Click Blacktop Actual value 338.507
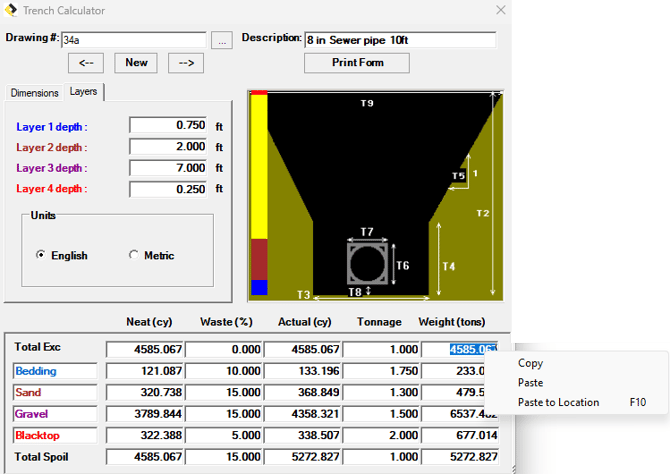This screenshot has height=474, width=670. click(303, 435)
